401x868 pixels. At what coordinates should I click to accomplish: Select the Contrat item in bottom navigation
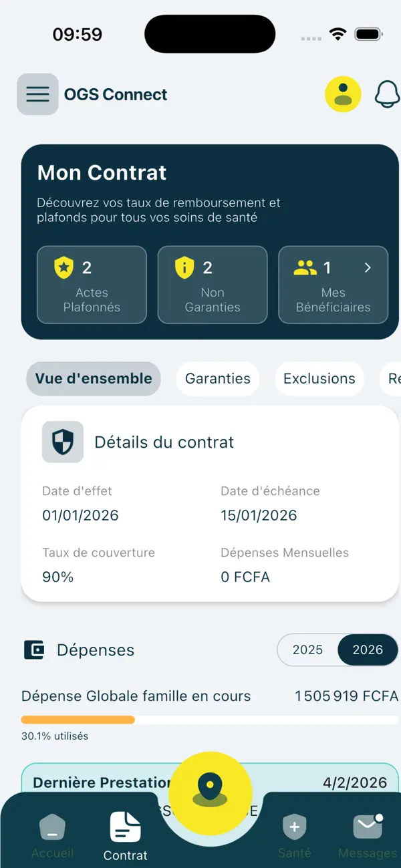click(125, 832)
